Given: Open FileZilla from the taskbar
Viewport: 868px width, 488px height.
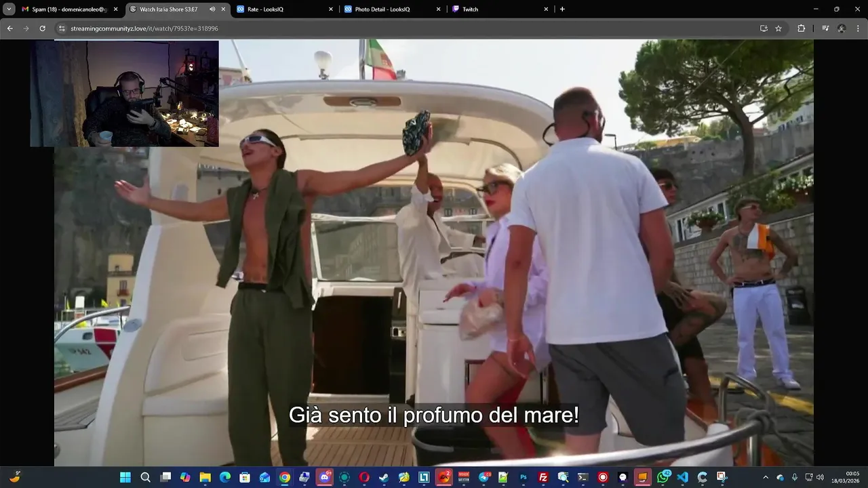Looking at the screenshot, I should coord(543,477).
